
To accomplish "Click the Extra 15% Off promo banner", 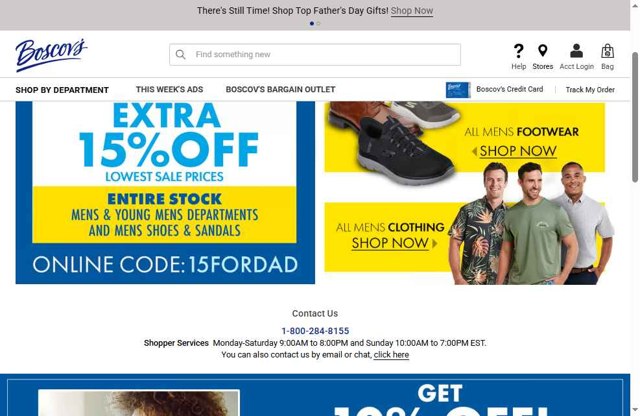I will point(165,192).
